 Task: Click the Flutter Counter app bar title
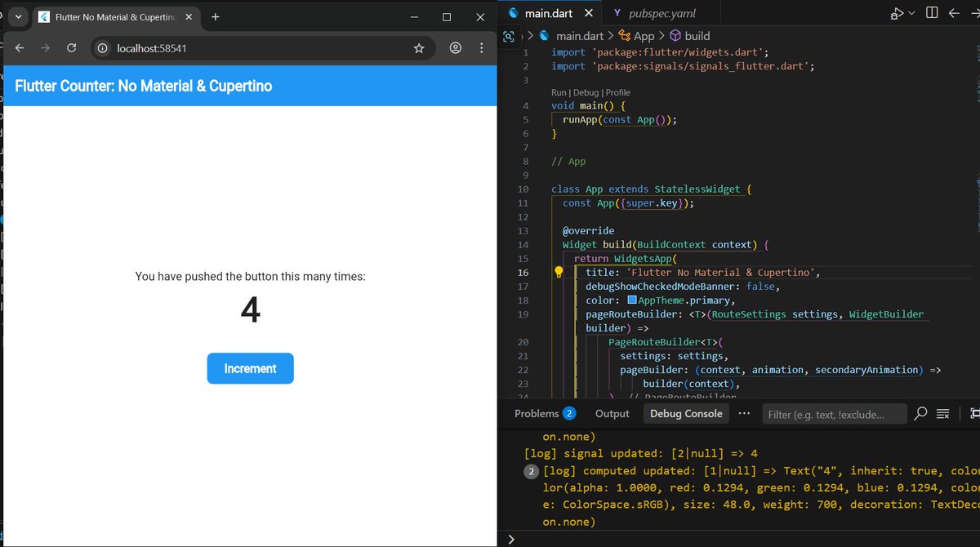pos(144,86)
